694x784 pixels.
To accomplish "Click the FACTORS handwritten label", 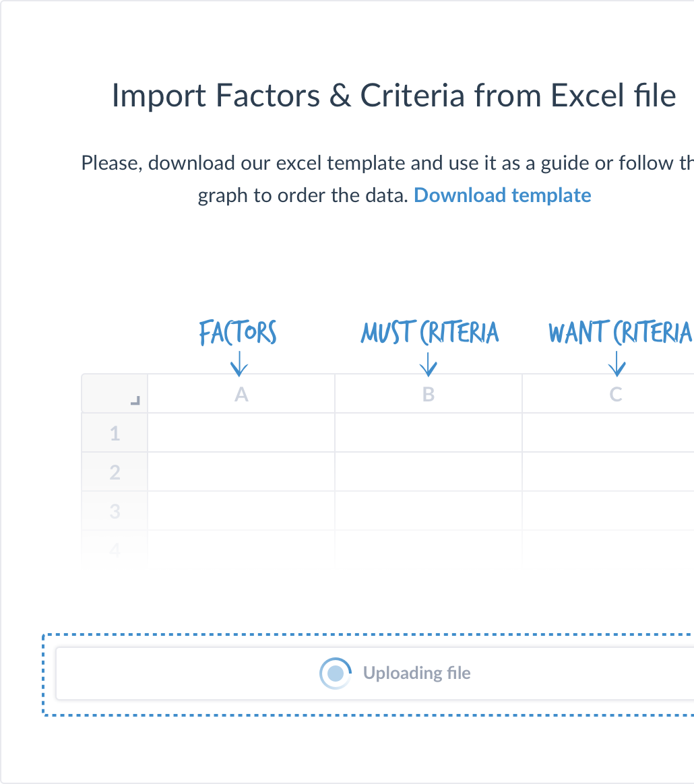I will (238, 333).
